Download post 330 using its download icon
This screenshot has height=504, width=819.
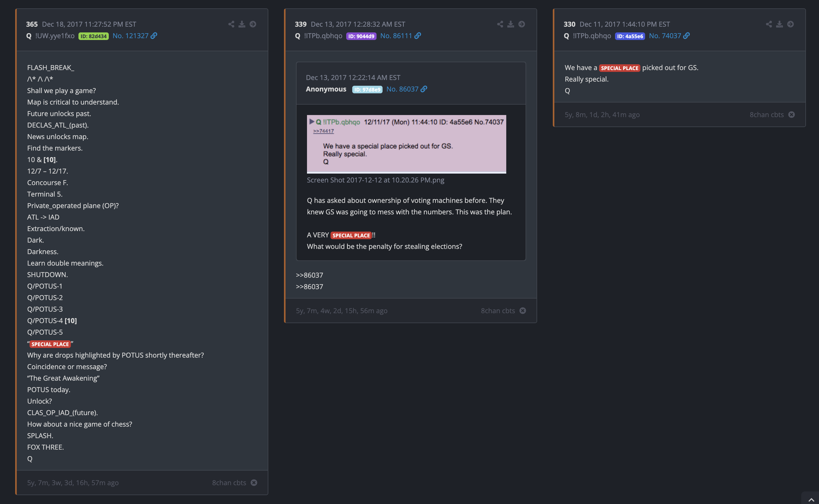pyautogui.click(x=779, y=24)
